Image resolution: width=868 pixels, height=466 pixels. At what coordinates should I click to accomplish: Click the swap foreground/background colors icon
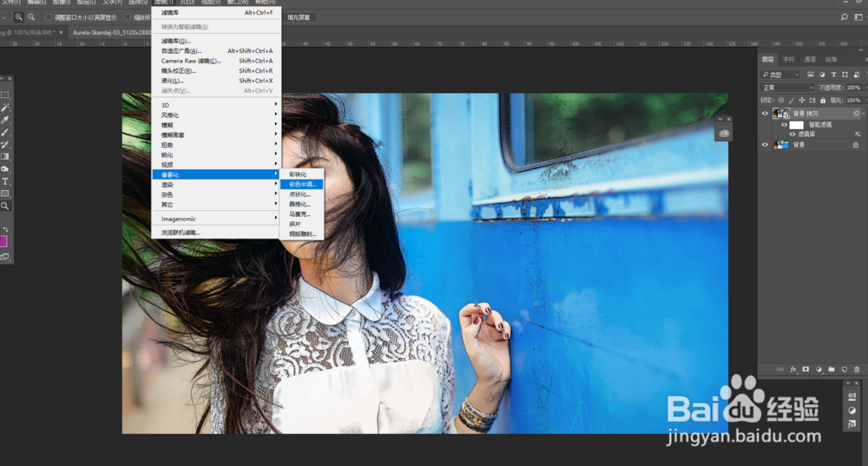pos(5,229)
